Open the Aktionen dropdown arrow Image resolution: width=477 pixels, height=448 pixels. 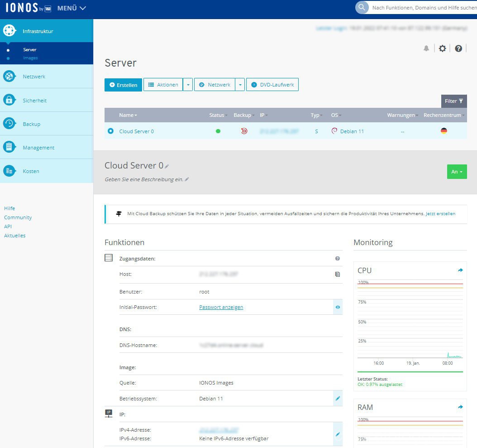188,85
